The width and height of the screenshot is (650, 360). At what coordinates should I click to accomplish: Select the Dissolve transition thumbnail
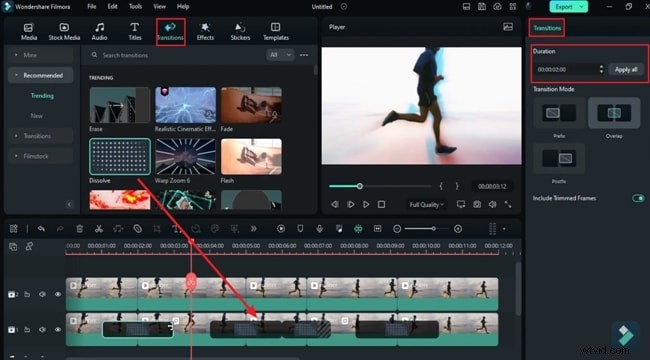coord(120,156)
